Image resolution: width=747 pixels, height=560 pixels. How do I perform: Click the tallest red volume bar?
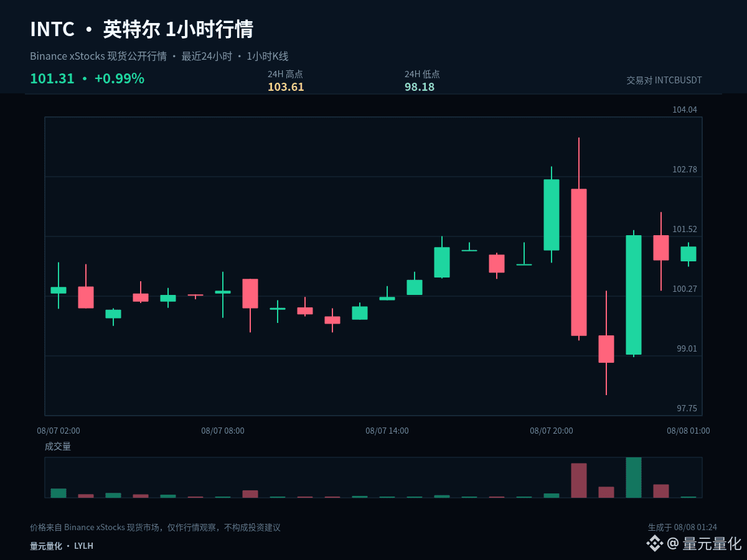coord(579,480)
